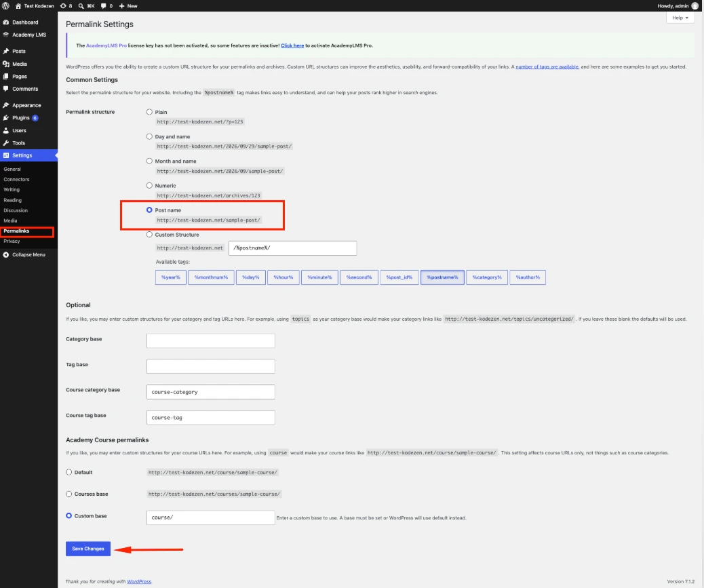Open updates icon showing 8
Viewport: 704px width, 588px height.
coord(63,6)
